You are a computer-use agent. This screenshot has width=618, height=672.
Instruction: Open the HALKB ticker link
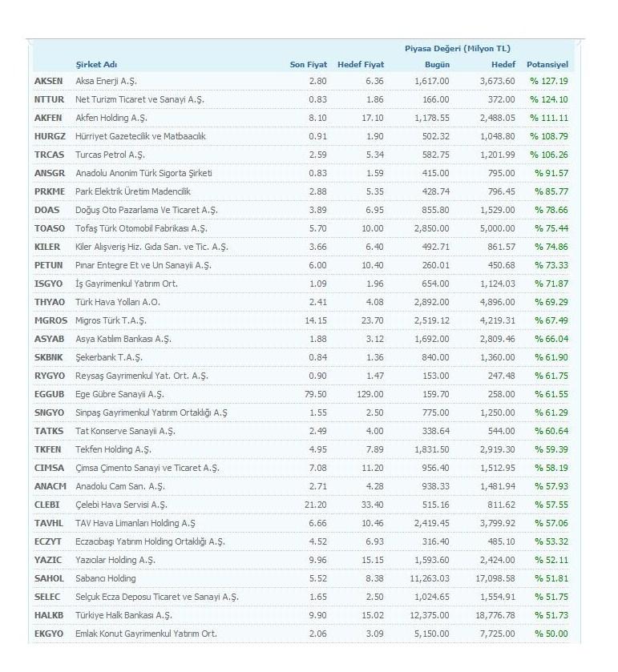coord(49,615)
